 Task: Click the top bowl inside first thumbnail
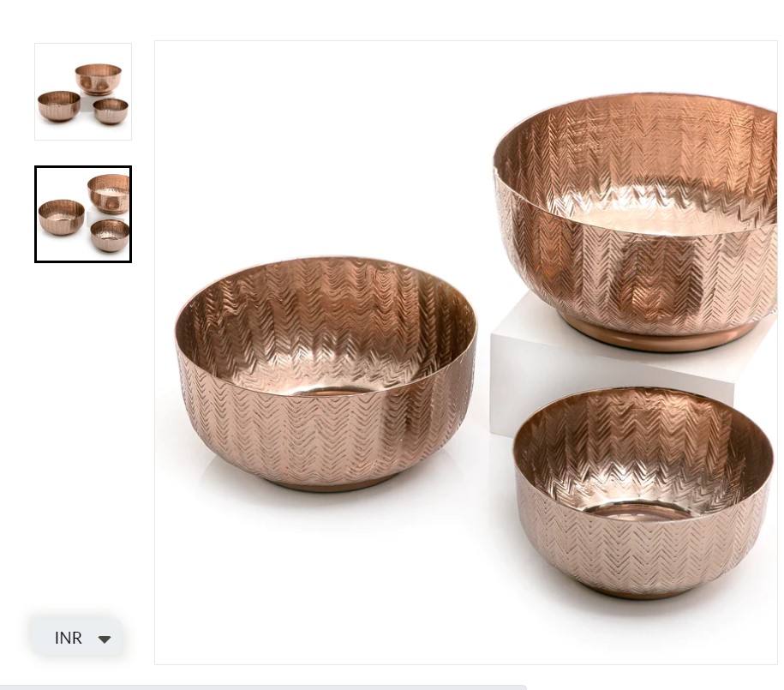click(99, 79)
